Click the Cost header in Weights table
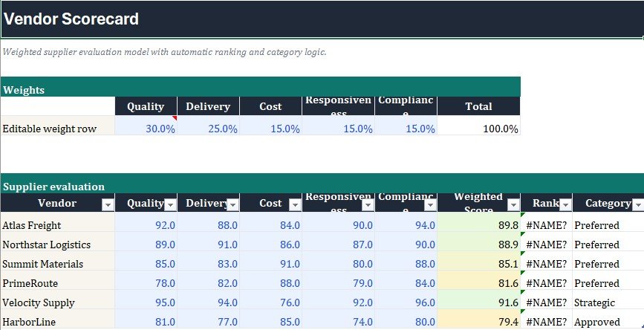 point(270,106)
